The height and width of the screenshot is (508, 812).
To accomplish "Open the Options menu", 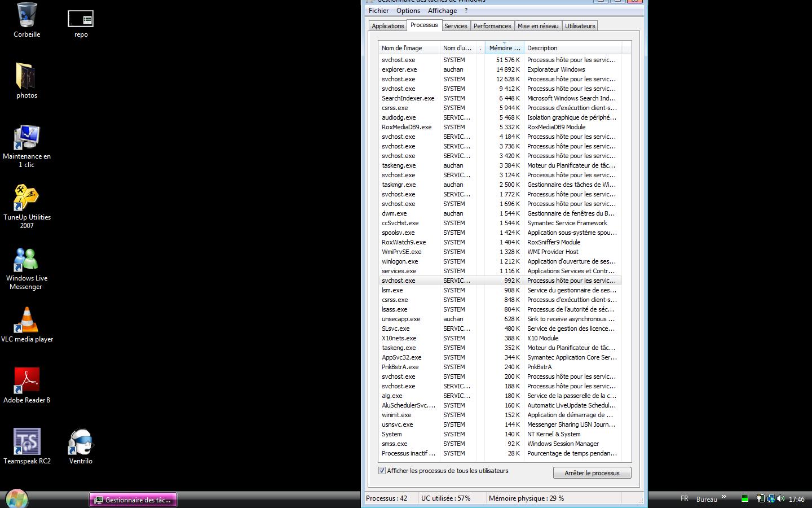I will click(x=408, y=11).
